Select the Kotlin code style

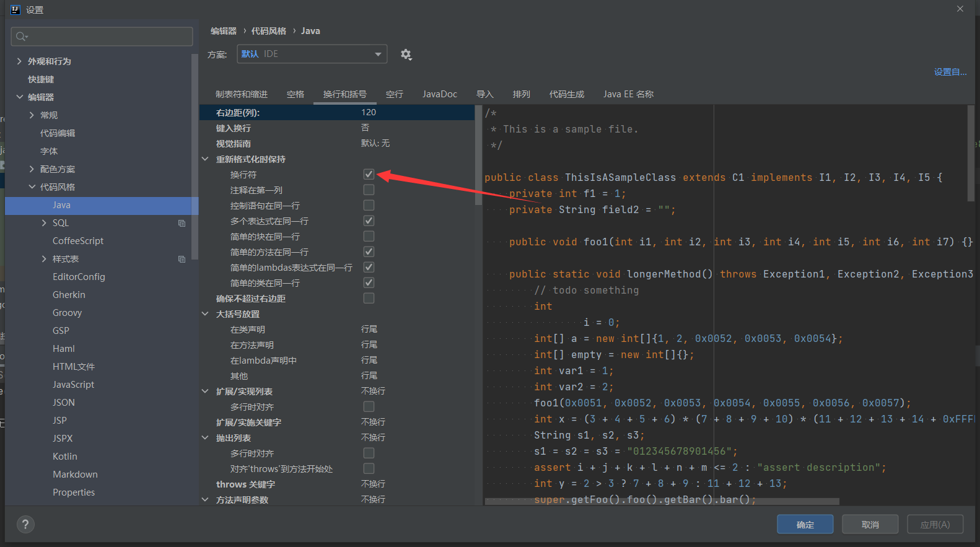(x=65, y=457)
